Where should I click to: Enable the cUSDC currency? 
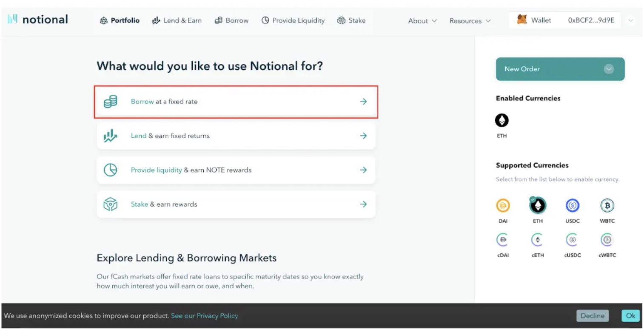point(572,240)
